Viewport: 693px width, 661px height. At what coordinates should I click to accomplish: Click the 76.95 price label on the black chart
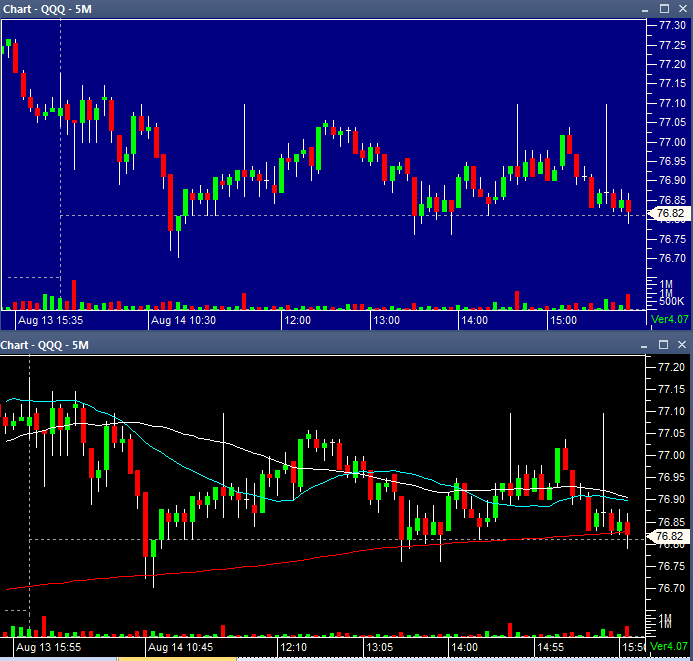671,478
